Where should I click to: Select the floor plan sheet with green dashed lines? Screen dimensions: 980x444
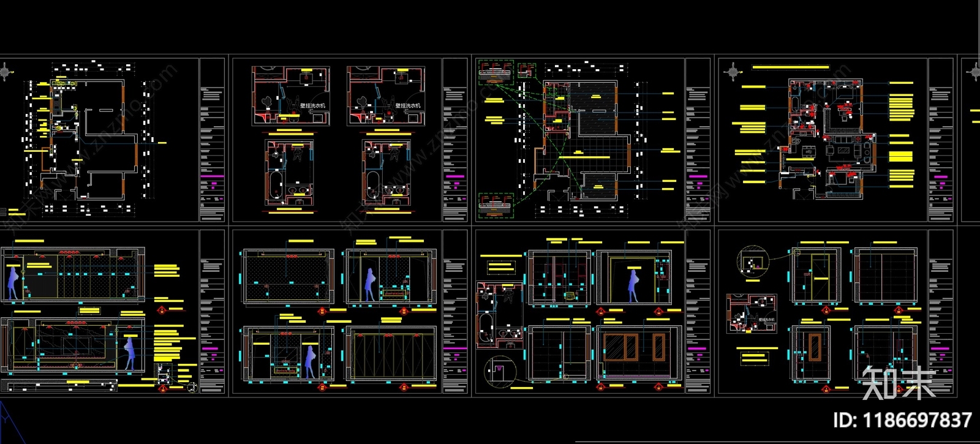[x=592, y=140]
